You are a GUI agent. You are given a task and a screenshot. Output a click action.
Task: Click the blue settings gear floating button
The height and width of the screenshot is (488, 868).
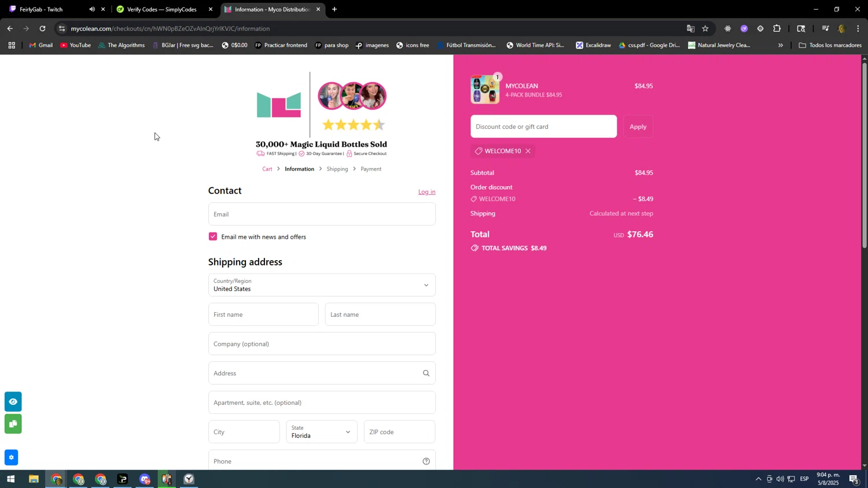[11, 457]
